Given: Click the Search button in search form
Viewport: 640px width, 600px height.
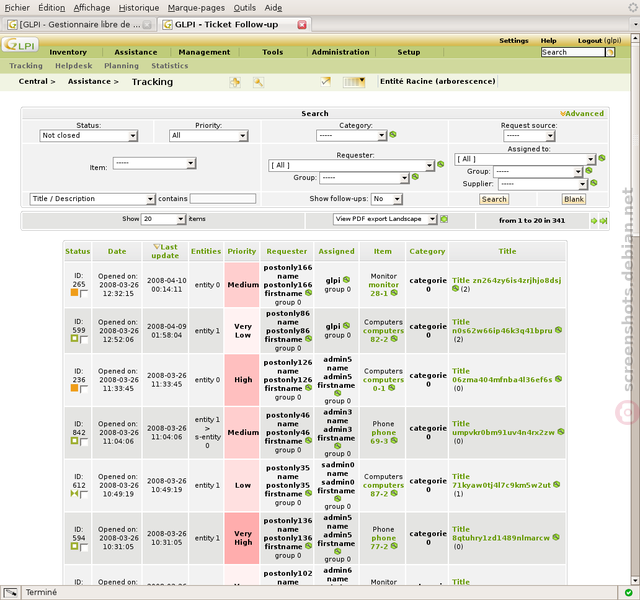Looking at the screenshot, I should tap(494, 199).
